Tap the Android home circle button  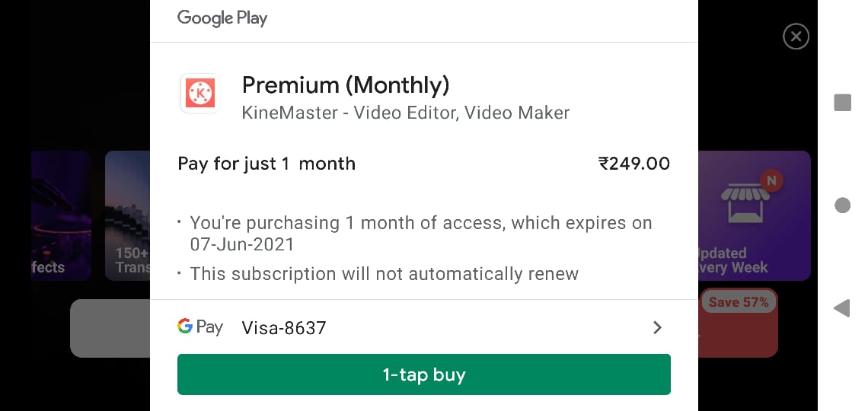[x=842, y=205]
